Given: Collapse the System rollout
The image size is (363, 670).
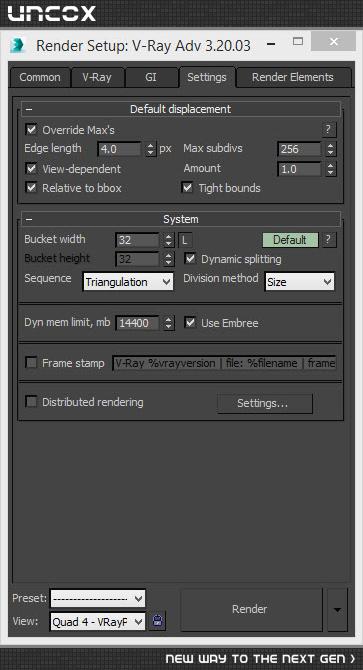Looking at the screenshot, I should (181, 219).
